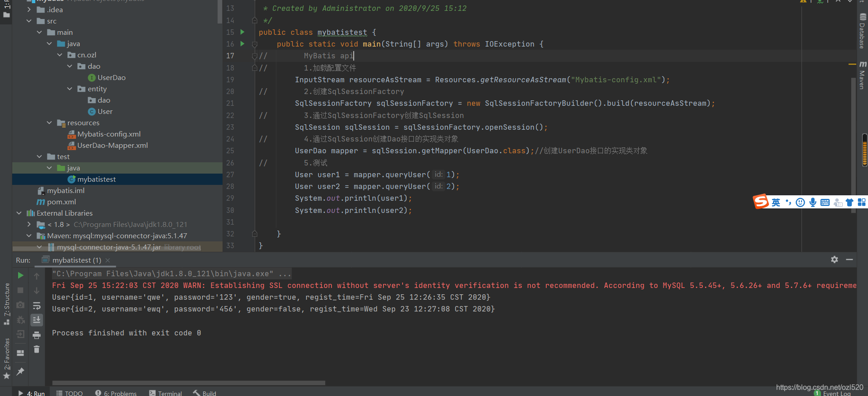Image resolution: width=868 pixels, height=396 pixels.
Task: Collapse the main folder
Action: 39,32
